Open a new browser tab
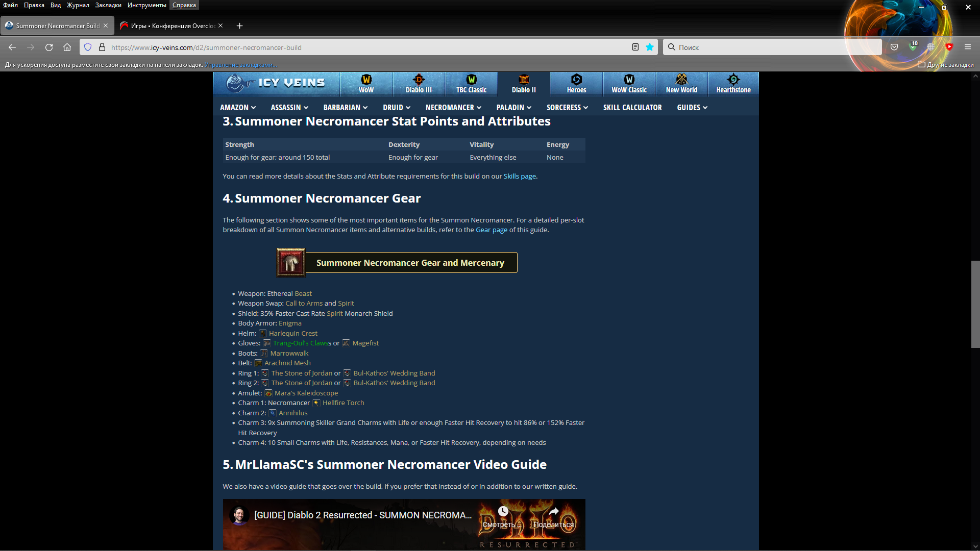 (x=239, y=26)
